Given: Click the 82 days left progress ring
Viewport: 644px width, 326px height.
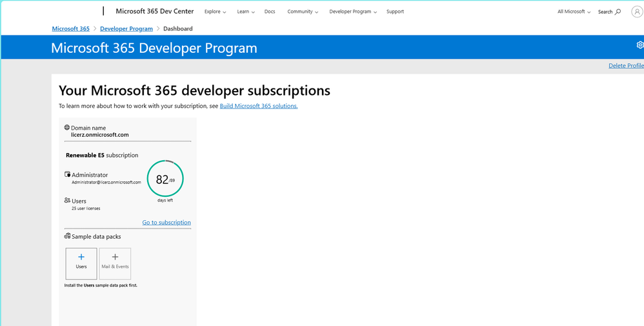Looking at the screenshot, I should (x=165, y=179).
